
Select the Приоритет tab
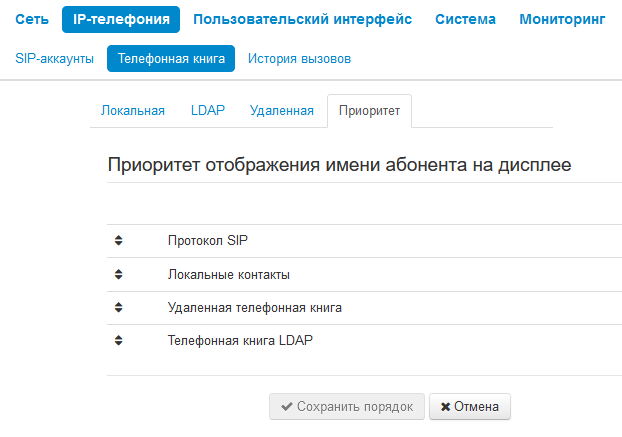(x=369, y=111)
